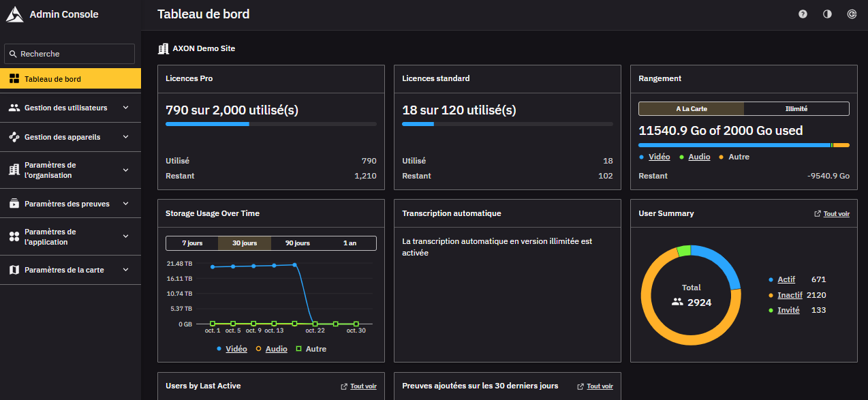Image resolution: width=868 pixels, height=400 pixels.
Task: Select the A La Carte storage option
Action: point(691,109)
